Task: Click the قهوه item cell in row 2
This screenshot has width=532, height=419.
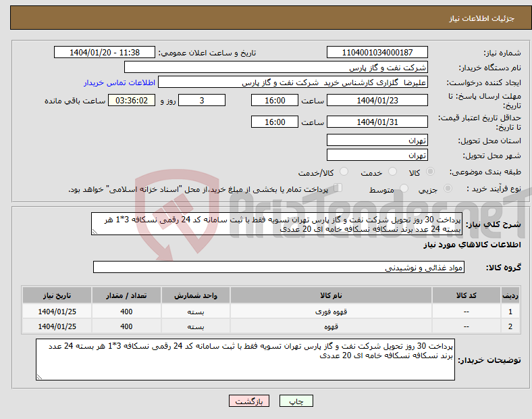Action: coord(331,326)
